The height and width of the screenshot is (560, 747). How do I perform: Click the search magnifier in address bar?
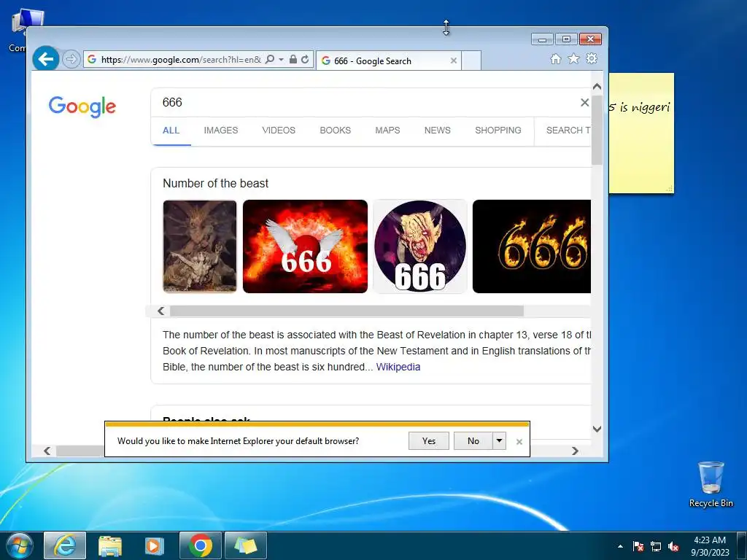tap(270, 60)
